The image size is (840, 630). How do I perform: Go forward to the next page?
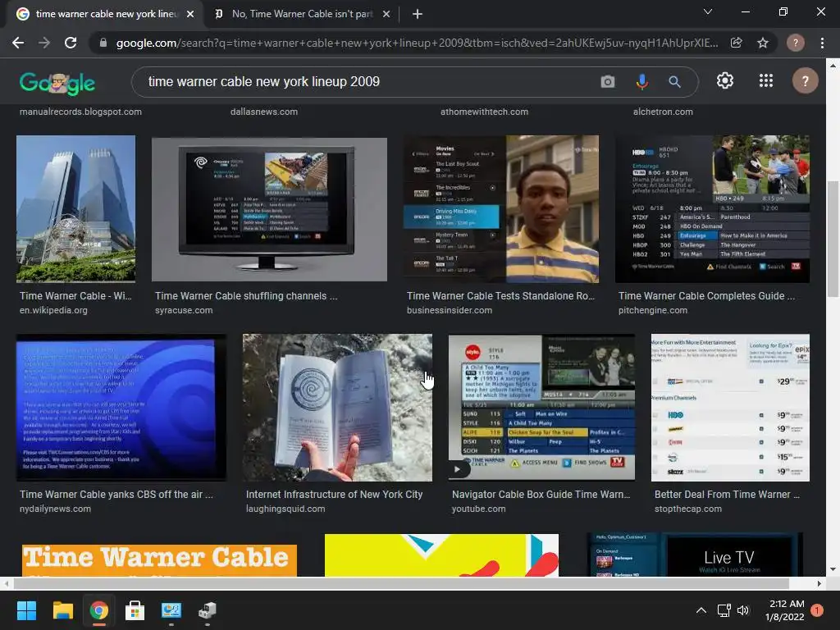[x=44, y=43]
